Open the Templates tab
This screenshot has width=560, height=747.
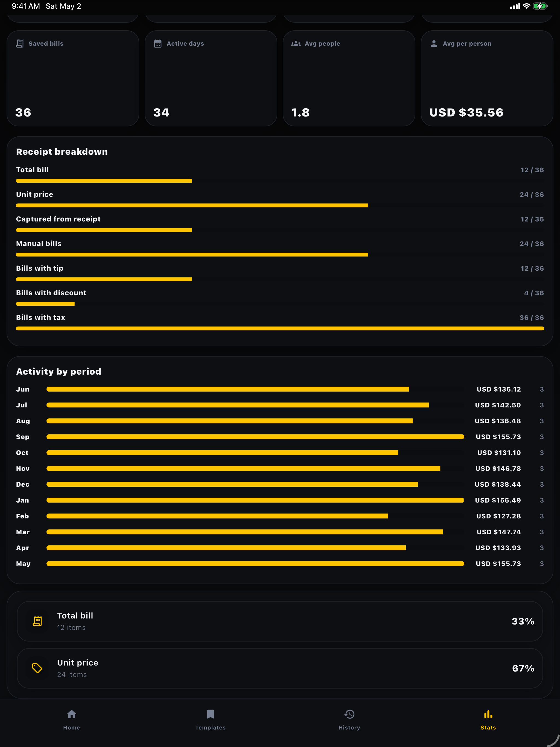coord(210,720)
